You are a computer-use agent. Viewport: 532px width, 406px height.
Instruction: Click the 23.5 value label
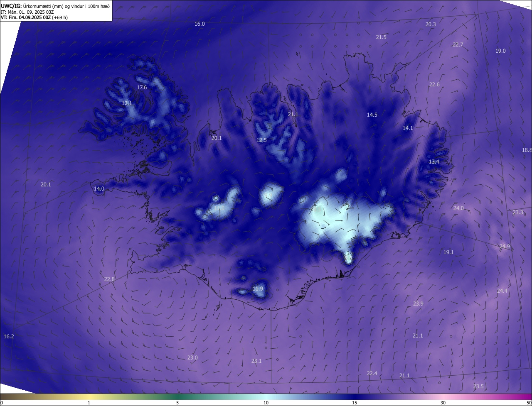pos(478,386)
